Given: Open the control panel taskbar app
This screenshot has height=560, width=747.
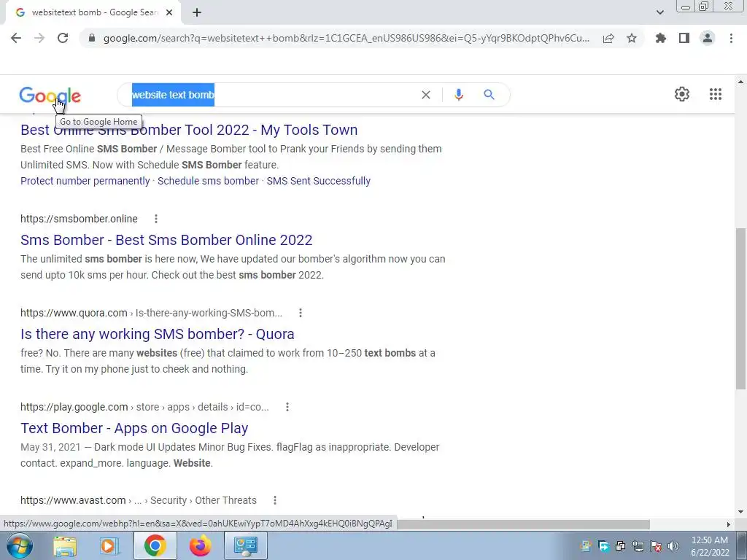Looking at the screenshot, I should (246, 545).
